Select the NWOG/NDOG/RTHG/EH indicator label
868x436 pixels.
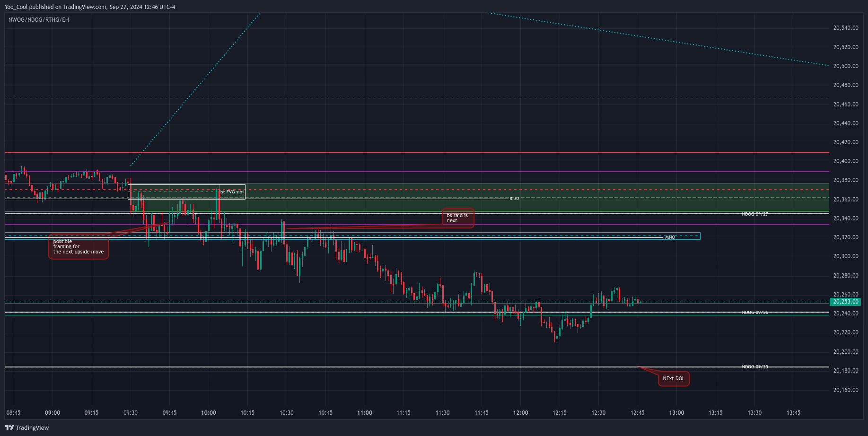point(39,20)
